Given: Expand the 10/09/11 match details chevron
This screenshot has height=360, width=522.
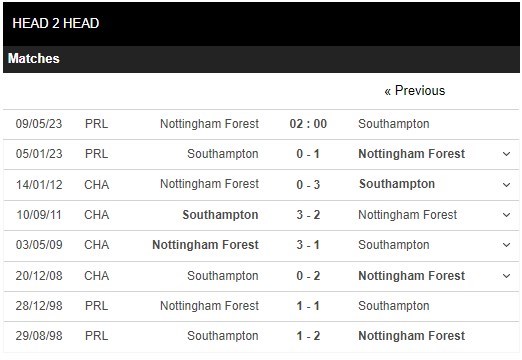Looking at the screenshot, I should (506, 215).
